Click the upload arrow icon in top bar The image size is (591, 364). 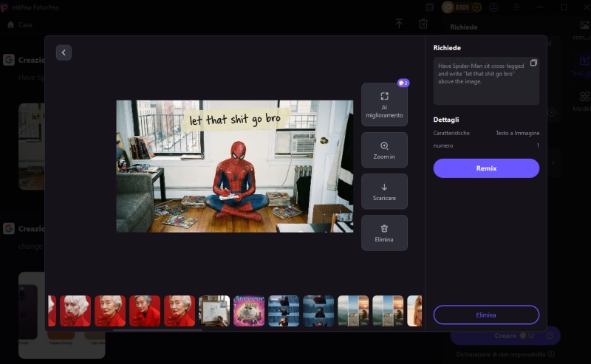tap(399, 24)
